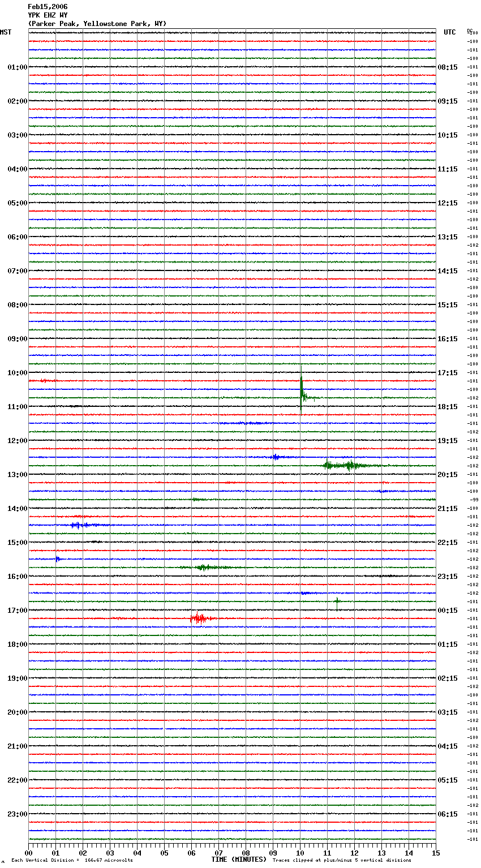Select the 02:00 MST hour label
Viewport: 481px width, 868px height.
tap(18, 101)
